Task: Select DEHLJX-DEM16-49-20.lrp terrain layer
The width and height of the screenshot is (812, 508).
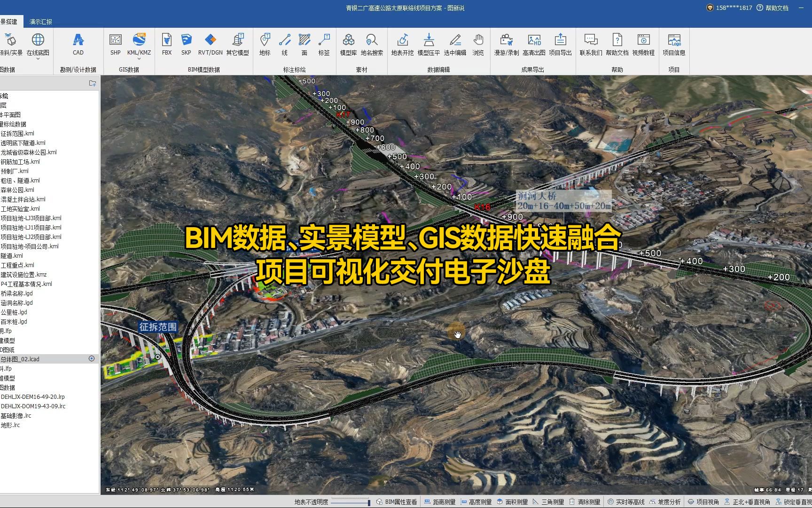Action: (x=33, y=397)
